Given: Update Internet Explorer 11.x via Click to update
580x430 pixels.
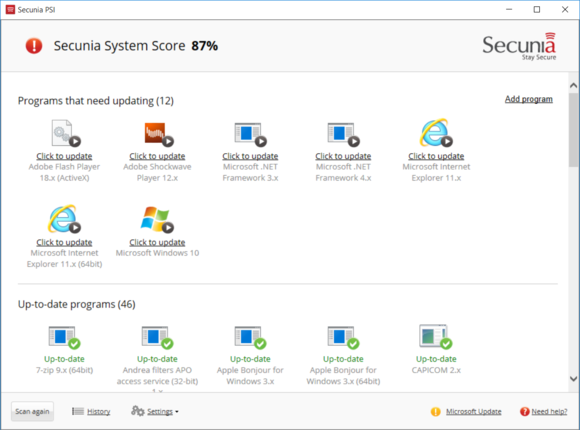Looking at the screenshot, I should (436, 156).
